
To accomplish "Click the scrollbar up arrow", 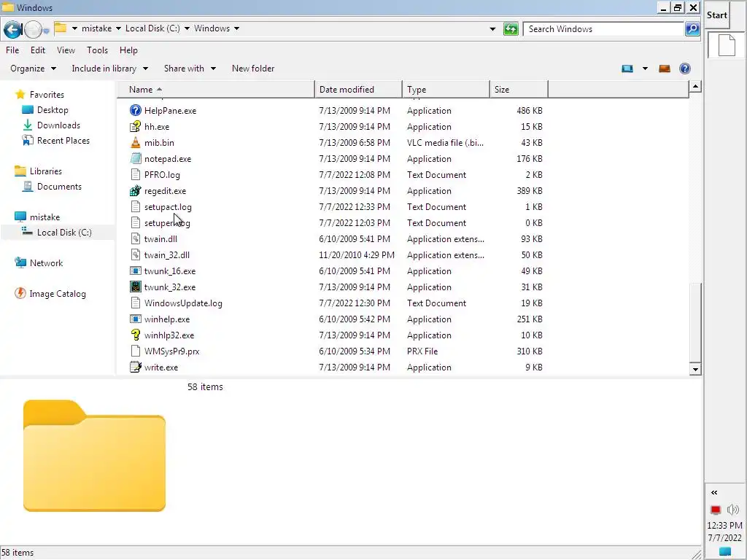I will [x=695, y=87].
